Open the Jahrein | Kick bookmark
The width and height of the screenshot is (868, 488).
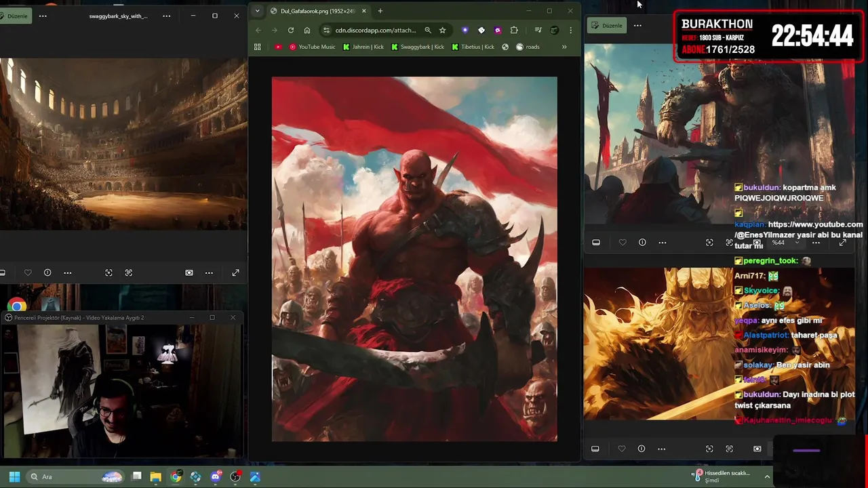click(363, 47)
